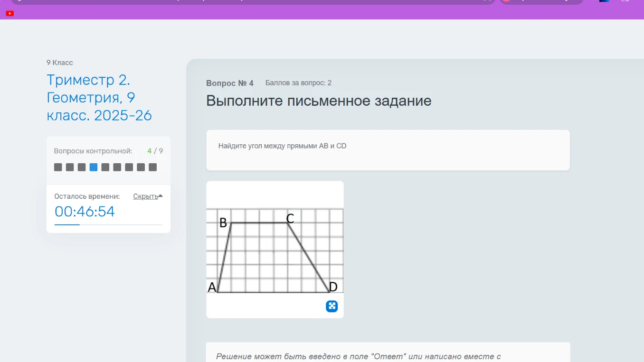Click the trapezoid ABCD picture
This screenshot has width=644, height=362.
(x=275, y=251)
